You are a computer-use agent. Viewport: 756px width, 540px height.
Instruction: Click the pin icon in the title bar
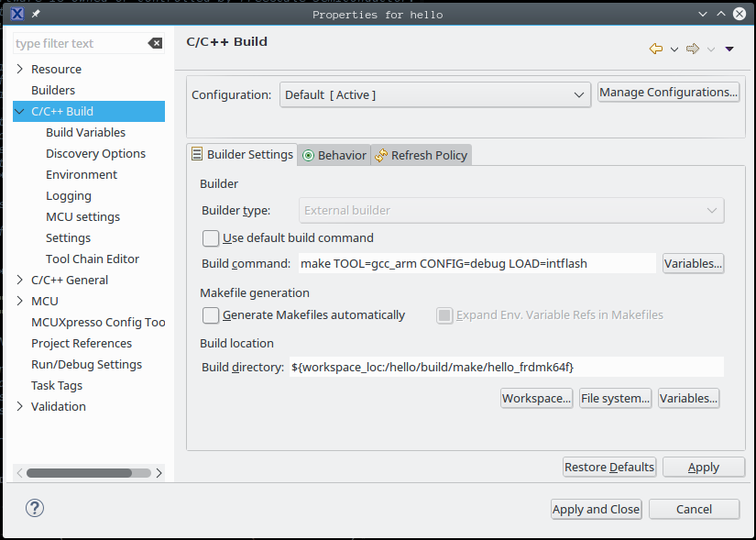(x=36, y=14)
